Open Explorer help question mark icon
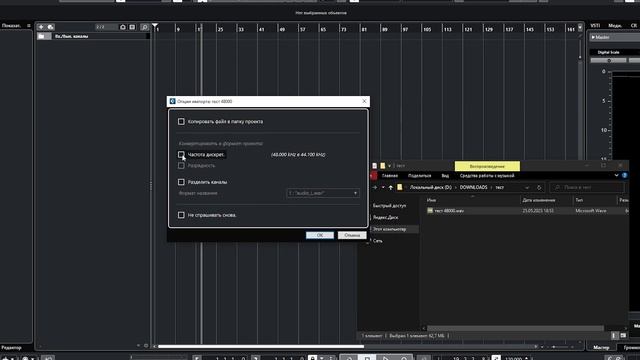 [624, 176]
